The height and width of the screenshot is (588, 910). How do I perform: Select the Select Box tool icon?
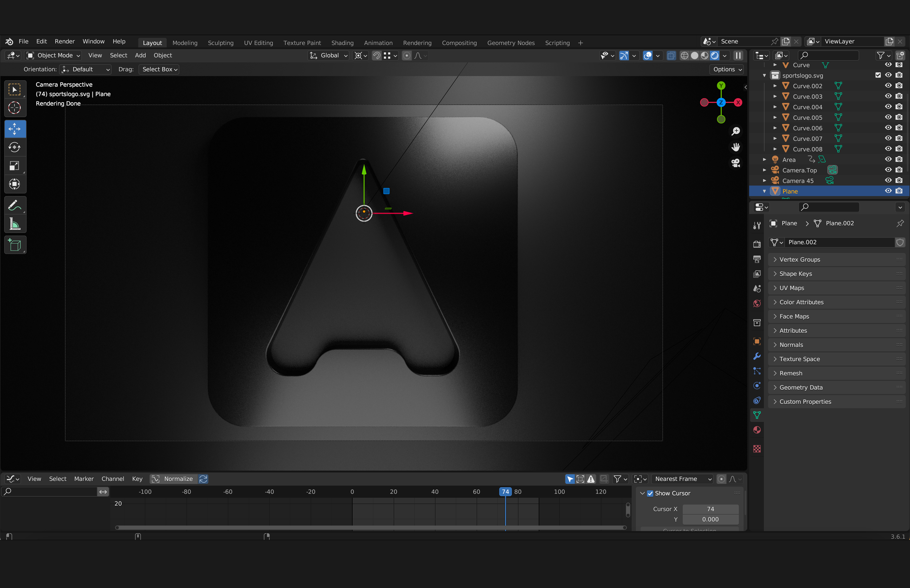(x=15, y=90)
